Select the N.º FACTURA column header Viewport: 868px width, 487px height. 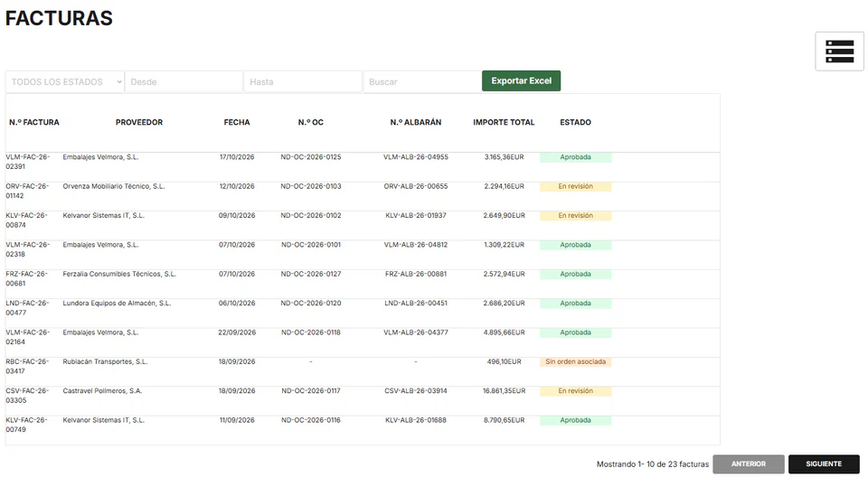[33, 122]
